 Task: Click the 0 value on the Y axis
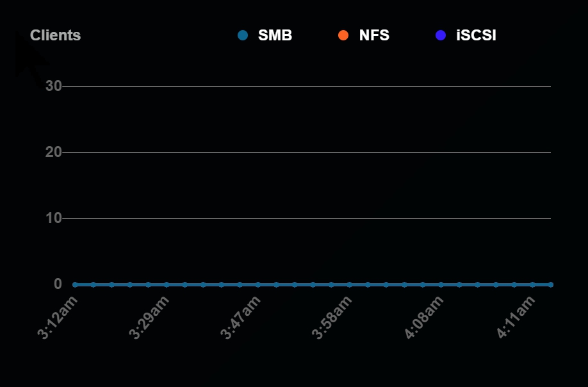57,284
